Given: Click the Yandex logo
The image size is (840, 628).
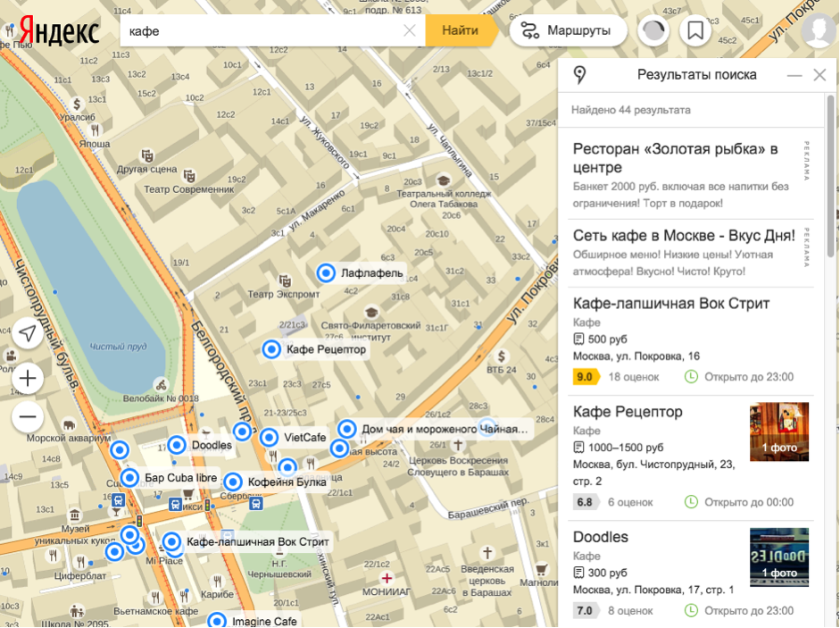Looking at the screenshot, I should [x=59, y=31].
